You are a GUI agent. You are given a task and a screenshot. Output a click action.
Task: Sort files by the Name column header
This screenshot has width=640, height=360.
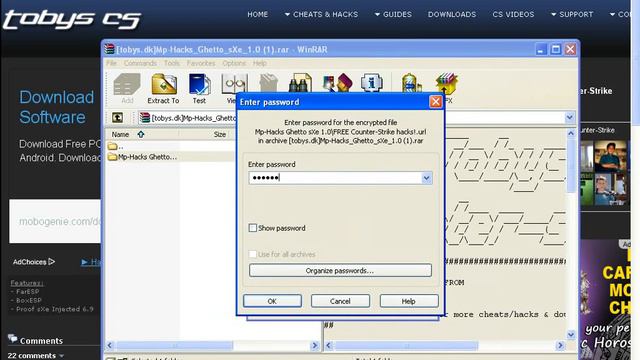point(120,134)
